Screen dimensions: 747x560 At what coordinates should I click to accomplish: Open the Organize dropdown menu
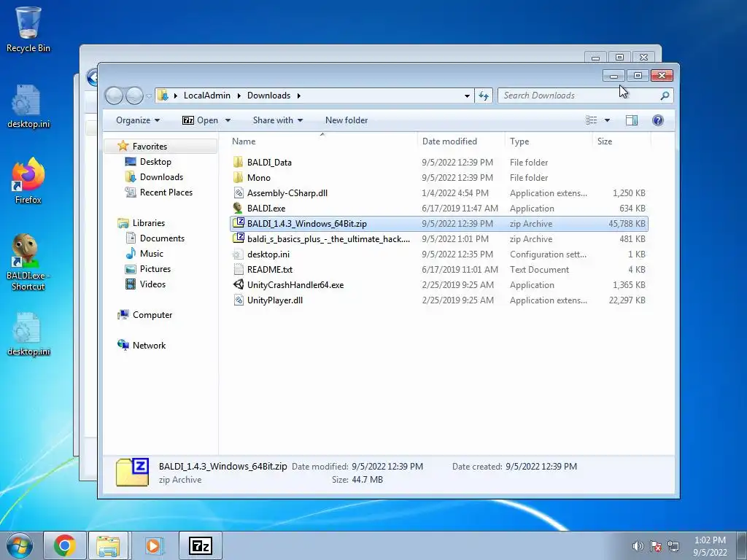click(x=138, y=120)
